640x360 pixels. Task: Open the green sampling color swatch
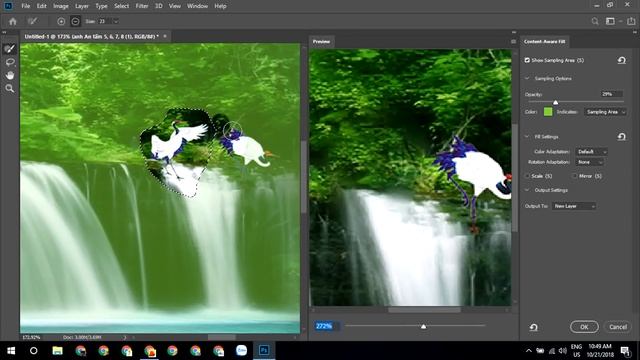[548, 112]
